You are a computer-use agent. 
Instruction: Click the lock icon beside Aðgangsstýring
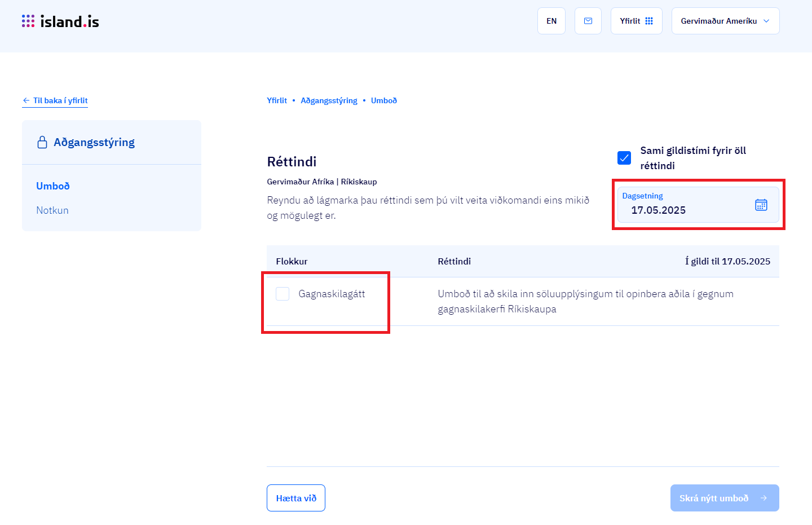tap(42, 142)
